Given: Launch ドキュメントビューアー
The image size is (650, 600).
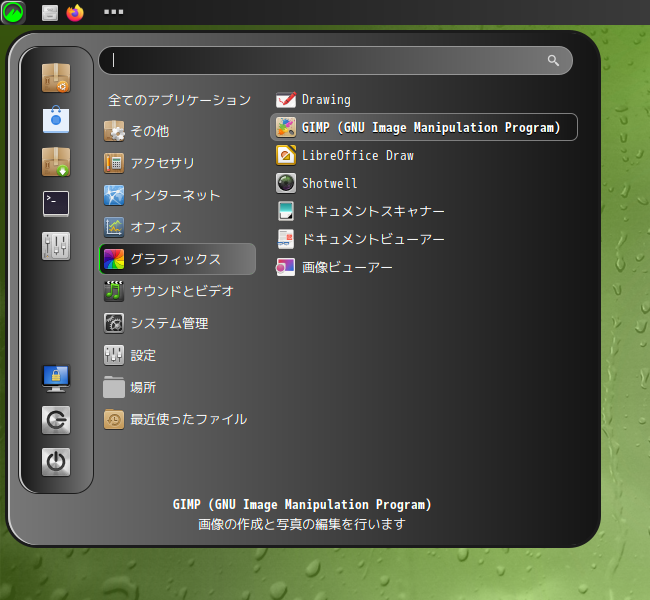Looking at the screenshot, I should click(424, 239).
